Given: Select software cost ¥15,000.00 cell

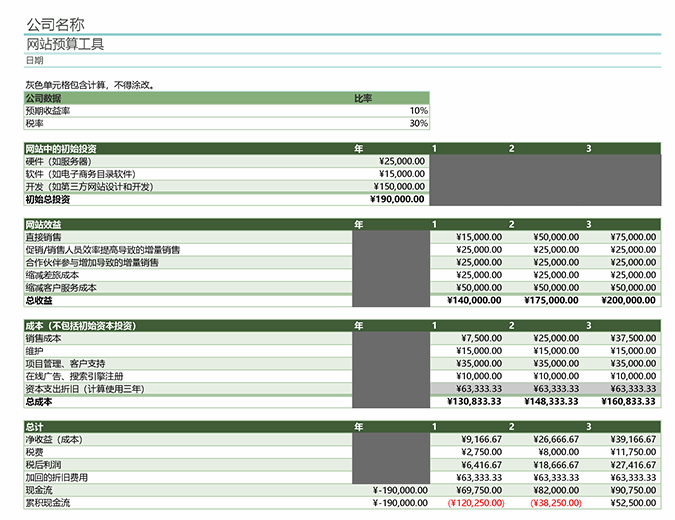Looking at the screenshot, I should coord(402,173).
